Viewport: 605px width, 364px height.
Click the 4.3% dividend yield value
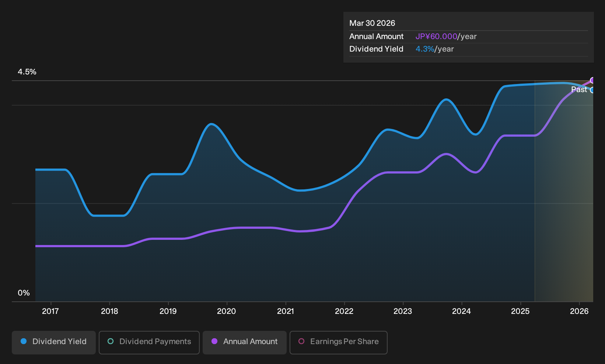pos(425,49)
